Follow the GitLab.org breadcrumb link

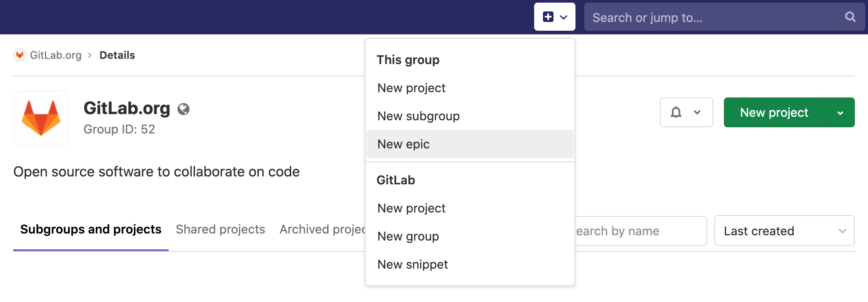pos(56,55)
